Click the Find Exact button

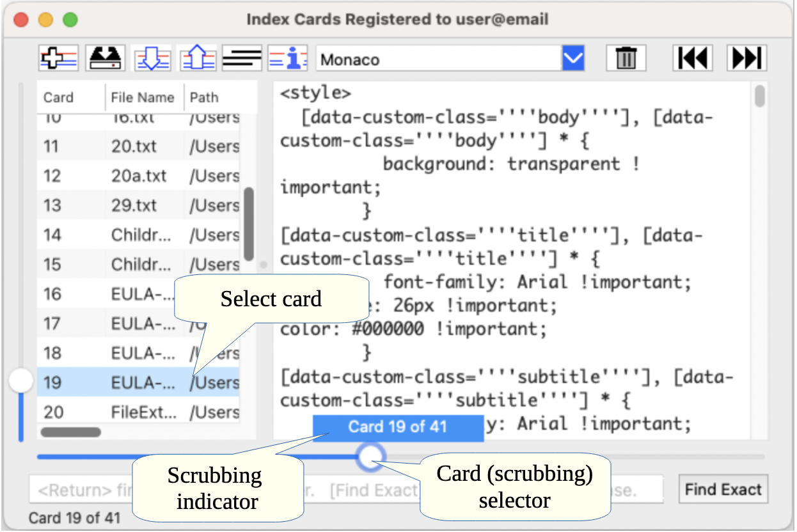[x=723, y=490]
